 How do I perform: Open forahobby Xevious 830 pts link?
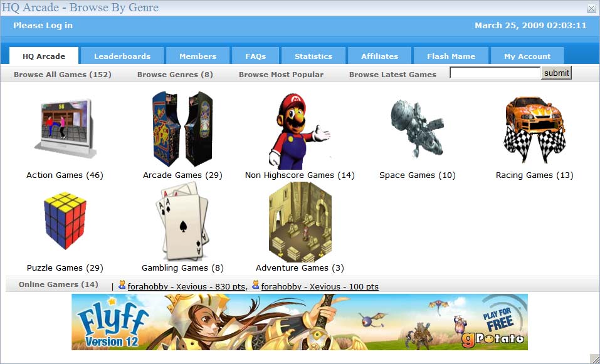[x=186, y=286]
